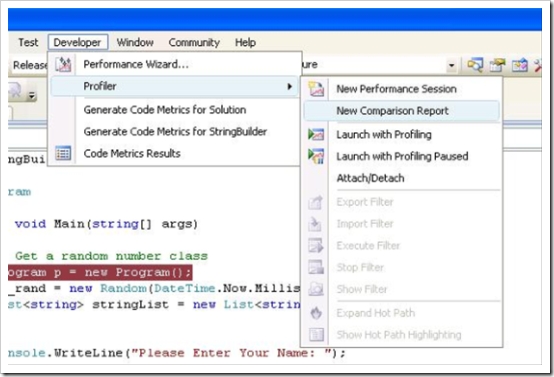Image resolution: width=554 pixels, height=377 pixels.
Task: Click the highlighted Program p breakpoint line
Action: (x=100, y=272)
